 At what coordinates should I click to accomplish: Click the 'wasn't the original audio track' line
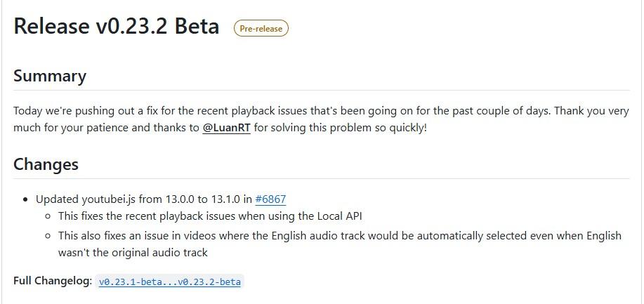coord(133,252)
